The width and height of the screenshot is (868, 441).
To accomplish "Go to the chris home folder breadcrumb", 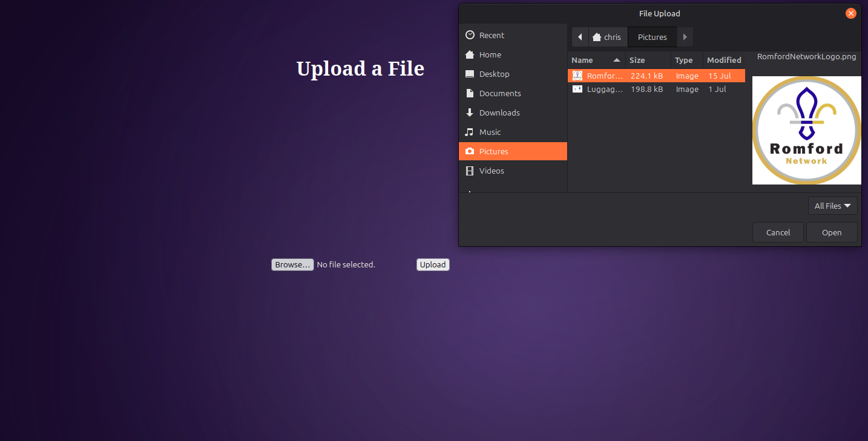I will [608, 37].
